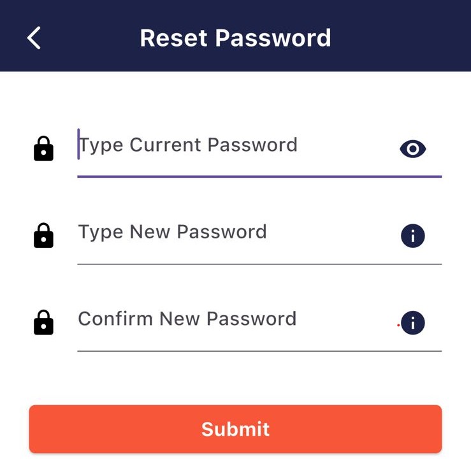This screenshot has width=471, height=476.
Task: Click the lock icon beside Type Current Password
Action: (43, 148)
